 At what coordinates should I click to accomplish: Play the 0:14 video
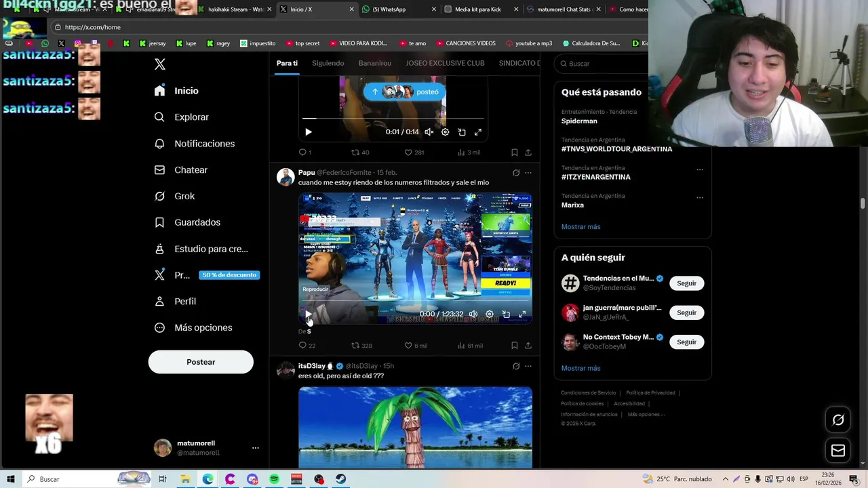pyautogui.click(x=308, y=132)
